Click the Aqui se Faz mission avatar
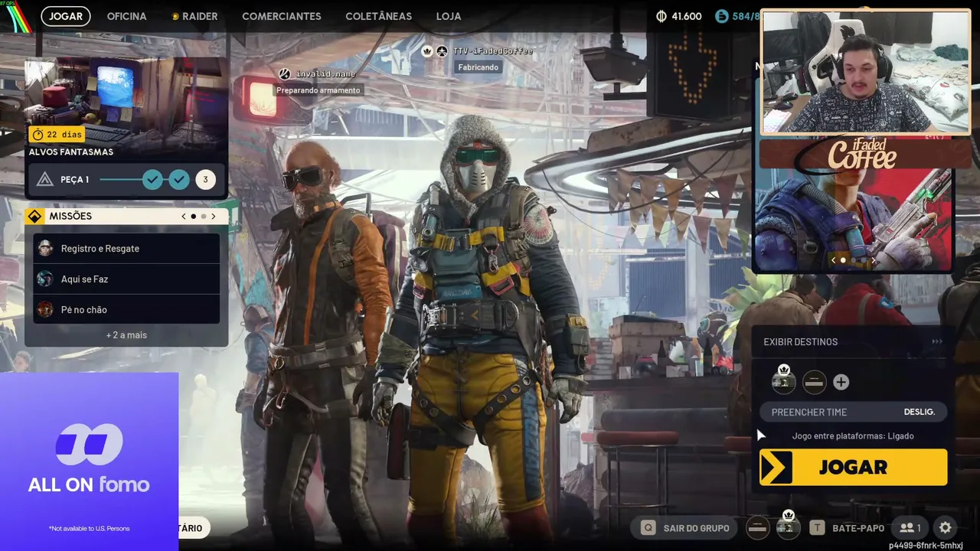 coord(45,279)
